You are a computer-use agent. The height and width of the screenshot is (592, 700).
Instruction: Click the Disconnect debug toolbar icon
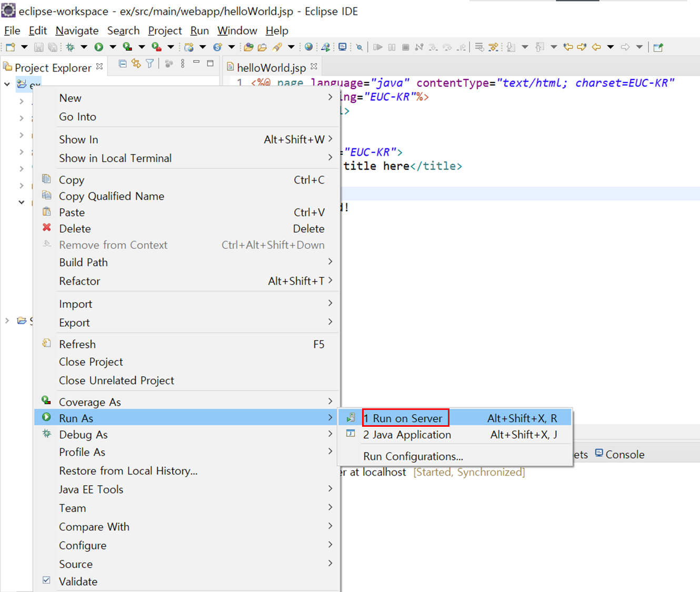pyautogui.click(x=419, y=47)
